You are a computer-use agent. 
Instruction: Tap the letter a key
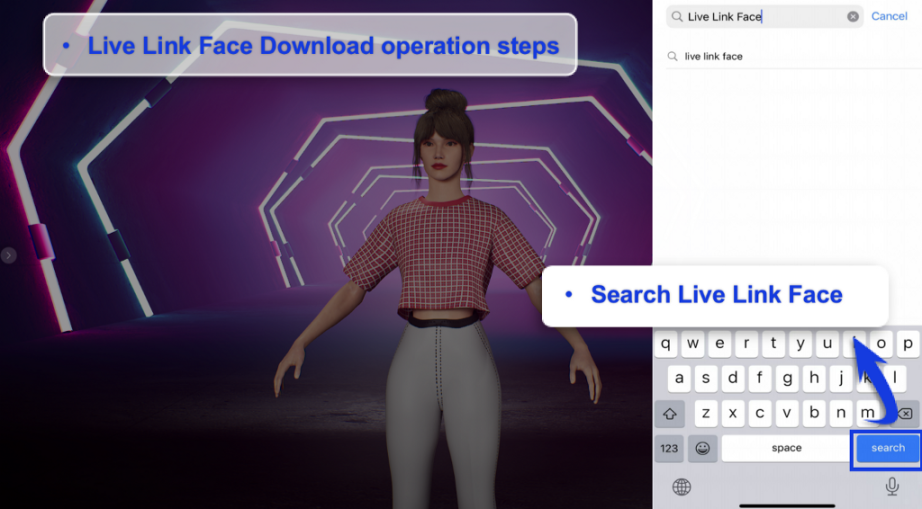pos(680,379)
